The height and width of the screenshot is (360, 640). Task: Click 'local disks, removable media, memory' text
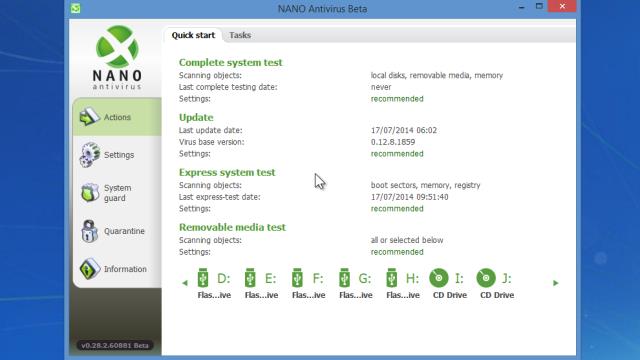(437, 76)
